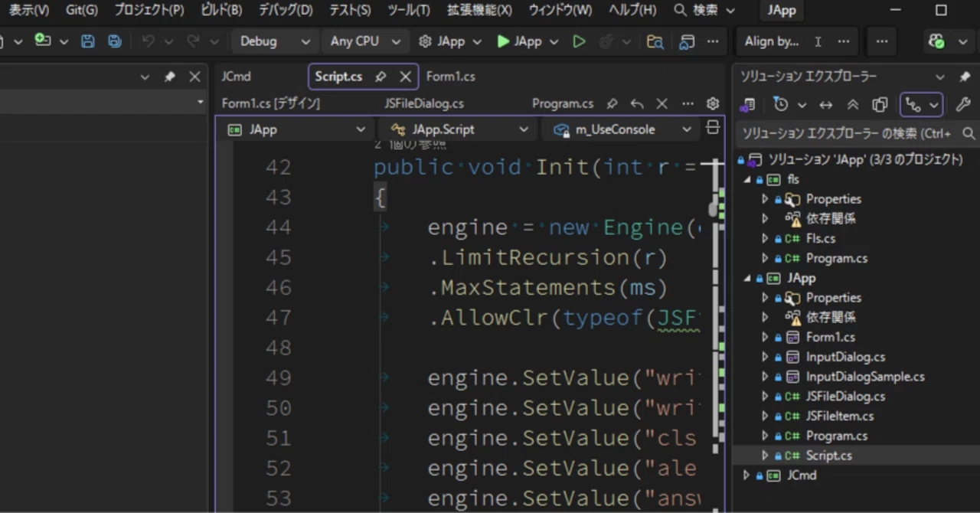Click the pending changes filter clock icon

tap(780, 104)
